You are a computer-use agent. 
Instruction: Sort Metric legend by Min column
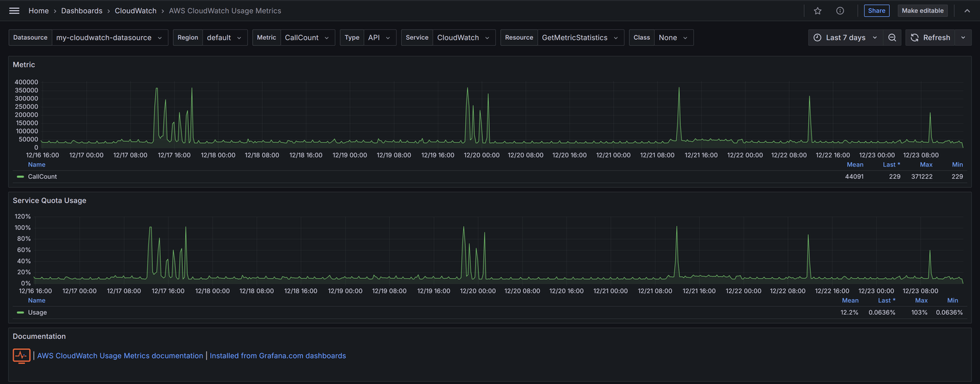[x=957, y=165]
